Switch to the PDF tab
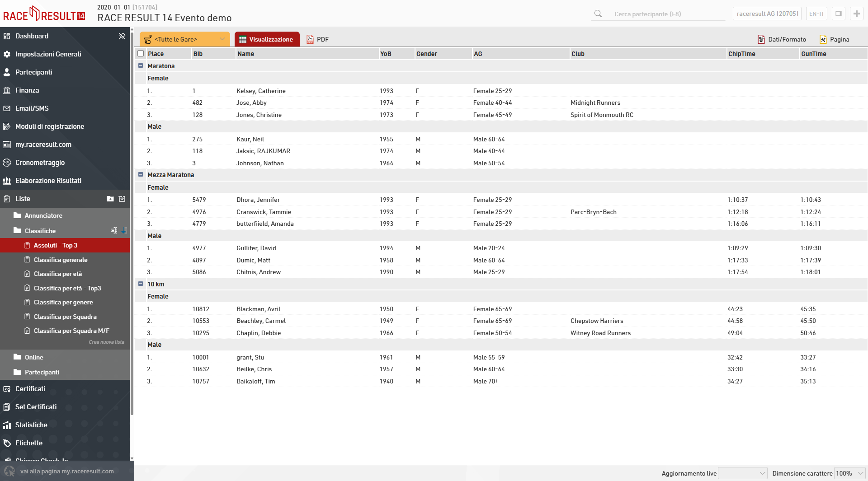Image resolution: width=868 pixels, height=481 pixels. (317, 39)
